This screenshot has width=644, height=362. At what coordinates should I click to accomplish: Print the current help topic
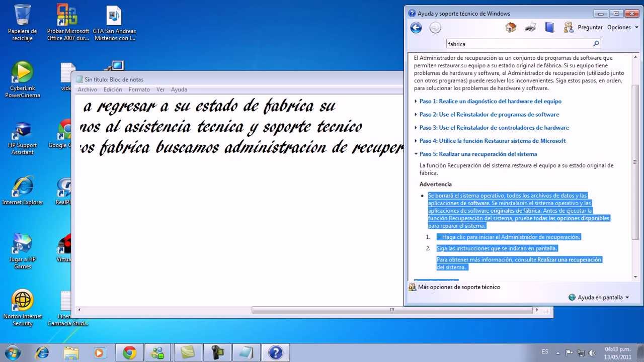click(x=530, y=27)
